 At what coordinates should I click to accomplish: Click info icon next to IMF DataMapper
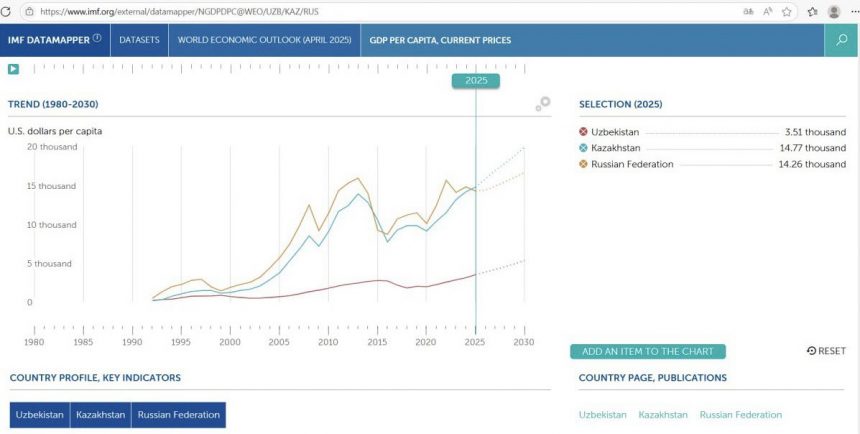click(x=97, y=38)
